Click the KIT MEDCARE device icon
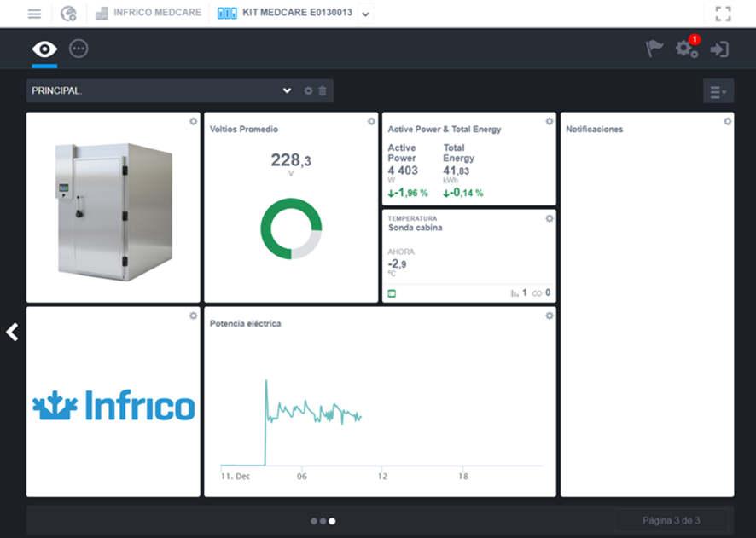Image resolution: width=756 pixels, height=538 pixels. pos(227,13)
